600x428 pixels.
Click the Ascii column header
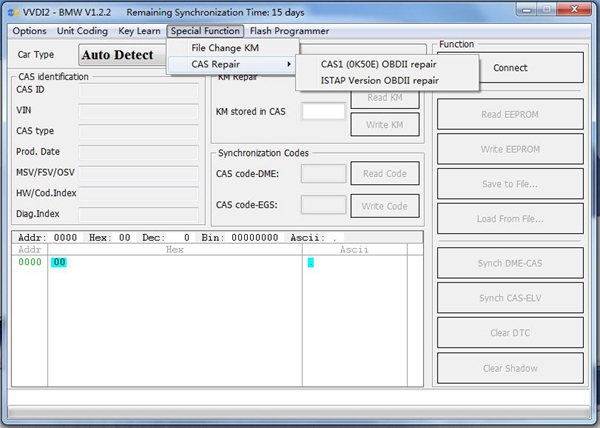pos(354,250)
